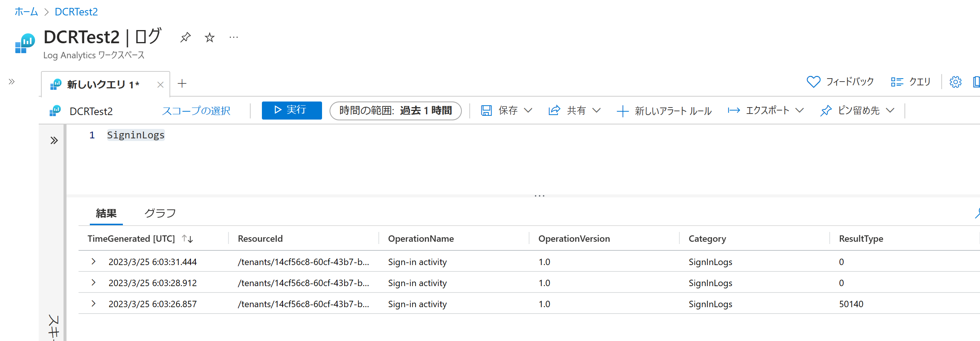The image size is (980, 341).
Task: Click スコープの選択 link
Action: [196, 111]
